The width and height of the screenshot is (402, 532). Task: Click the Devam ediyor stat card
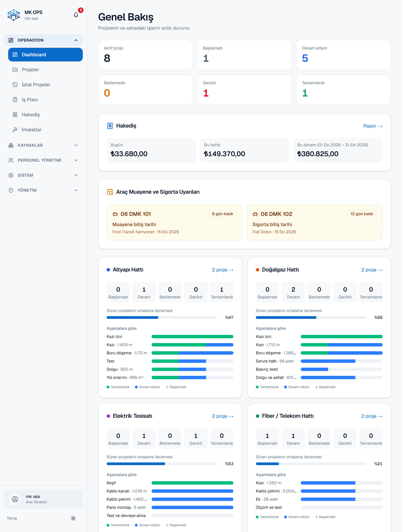[343, 55]
